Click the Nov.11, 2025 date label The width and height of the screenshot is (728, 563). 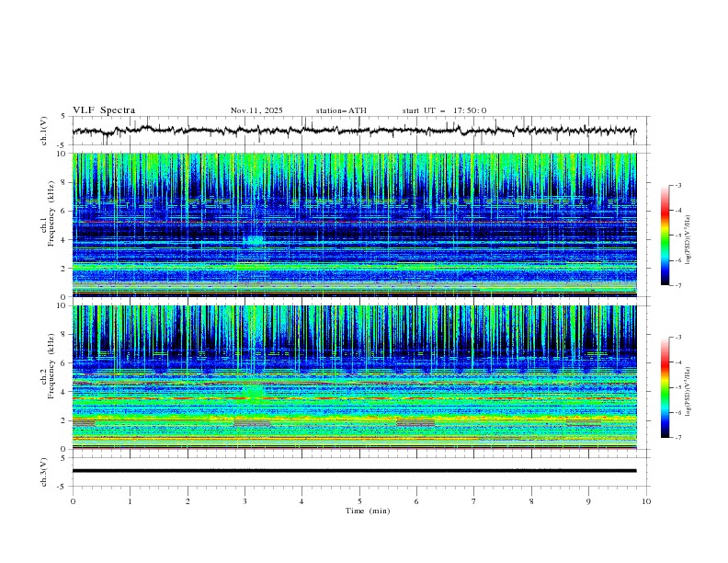tap(256, 110)
